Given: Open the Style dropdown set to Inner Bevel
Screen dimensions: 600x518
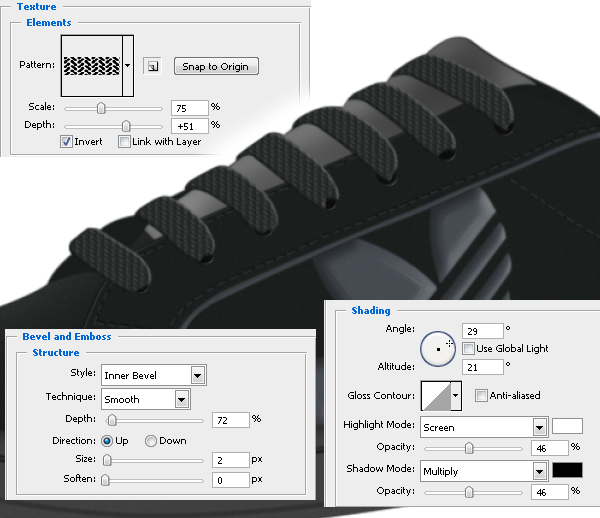Looking at the screenshot, I should (154, 375).
